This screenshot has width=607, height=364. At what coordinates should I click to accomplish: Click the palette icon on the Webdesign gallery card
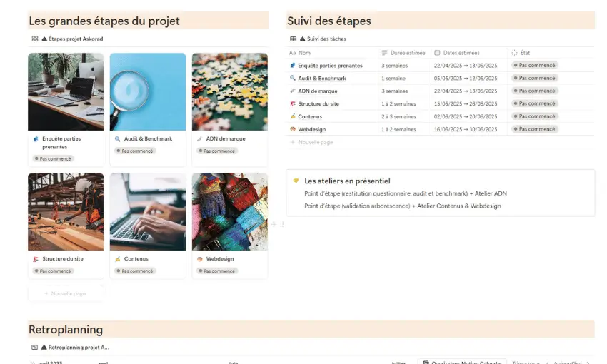[200, 259]
